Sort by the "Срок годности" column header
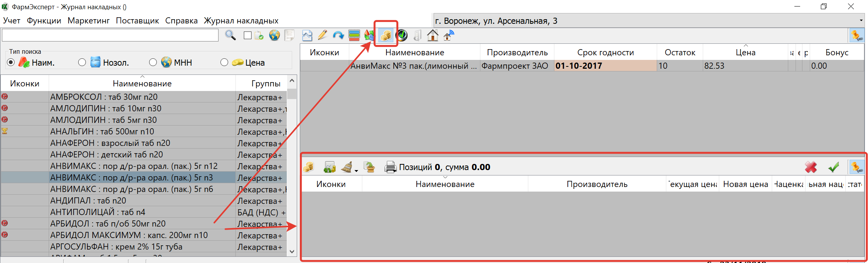This screenshot has height=263, width=868. (605, 53)
